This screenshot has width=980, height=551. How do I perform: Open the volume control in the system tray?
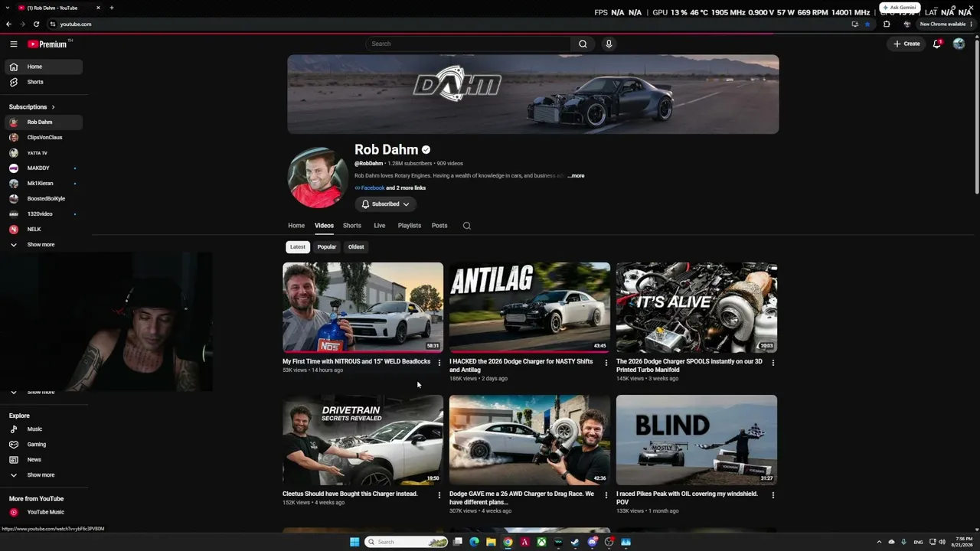coord(942,542)
